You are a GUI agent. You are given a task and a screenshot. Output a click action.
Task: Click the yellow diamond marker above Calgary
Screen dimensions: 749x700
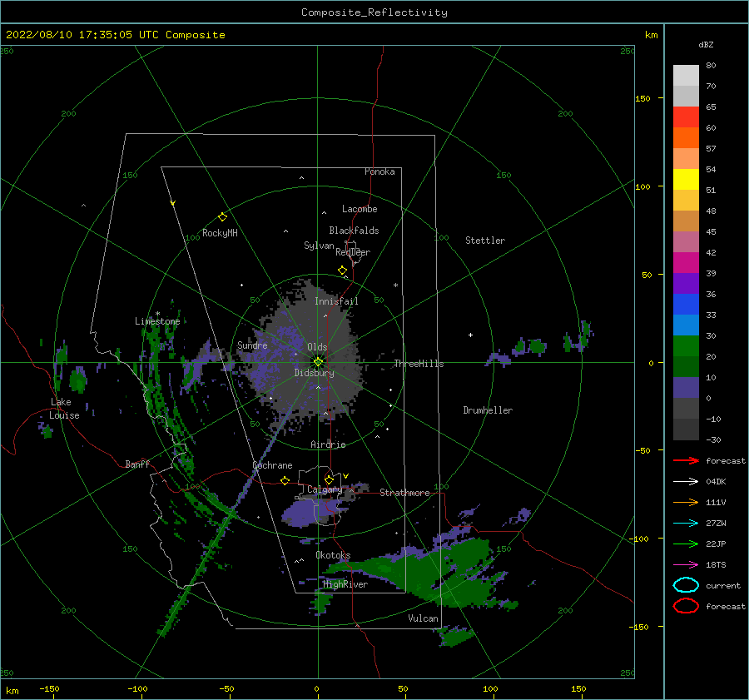point(329,479)
